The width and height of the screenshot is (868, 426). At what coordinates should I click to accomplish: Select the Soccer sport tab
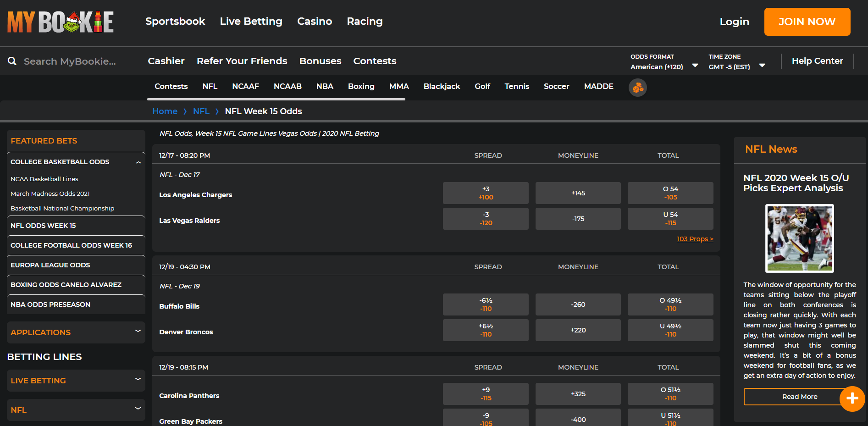point(556,86)
